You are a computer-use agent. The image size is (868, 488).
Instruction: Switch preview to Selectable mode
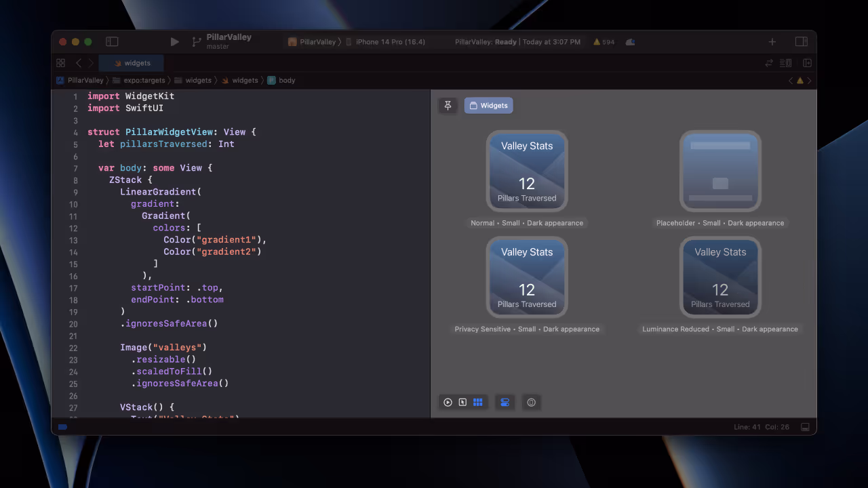[x=462, y=402]
